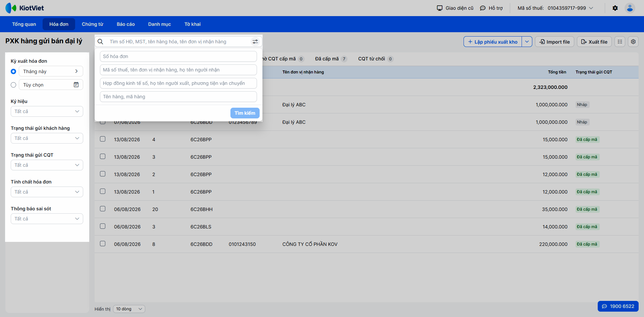Click the 220,000.000 amount cell
This screenshot has width=644, height=317.
point(553,244)
